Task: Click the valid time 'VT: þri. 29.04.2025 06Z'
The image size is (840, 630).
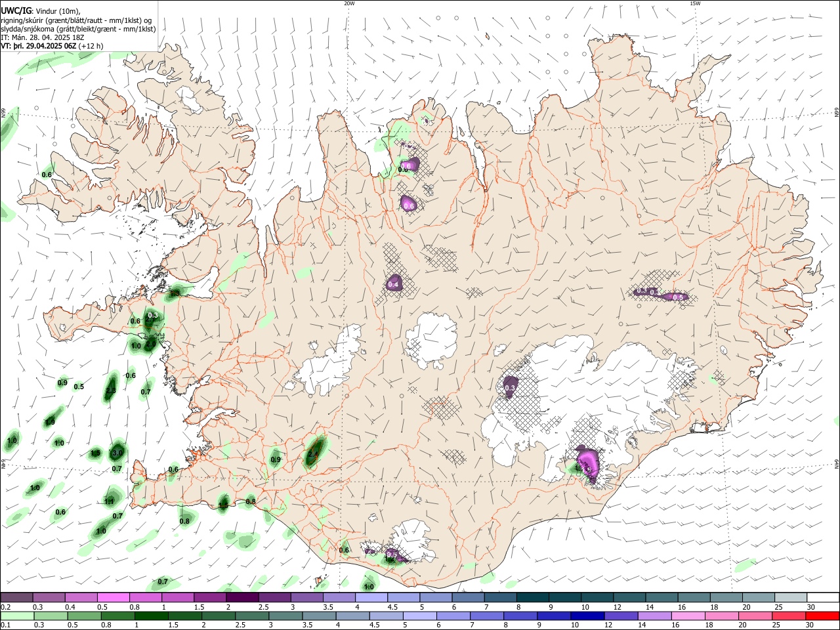Action: pyautogui.click(x=39, y=46)
